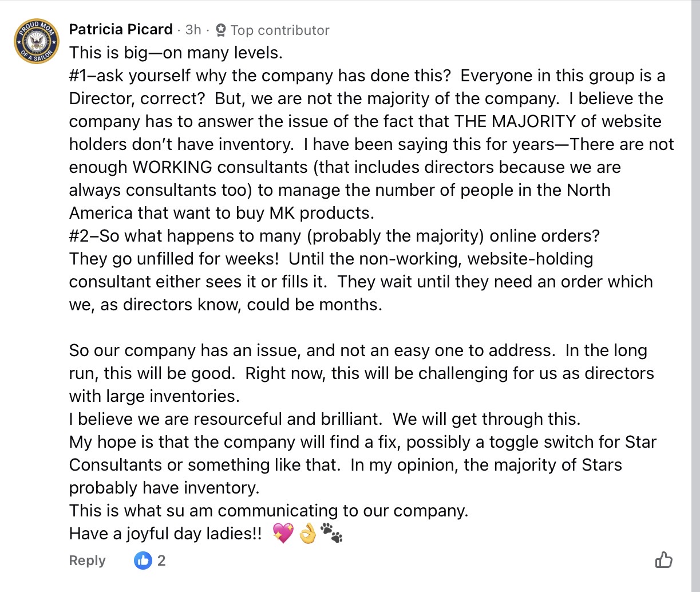700x592 pixels.
Task: Click the Top contributor badge icon
Action: point(221,30)
